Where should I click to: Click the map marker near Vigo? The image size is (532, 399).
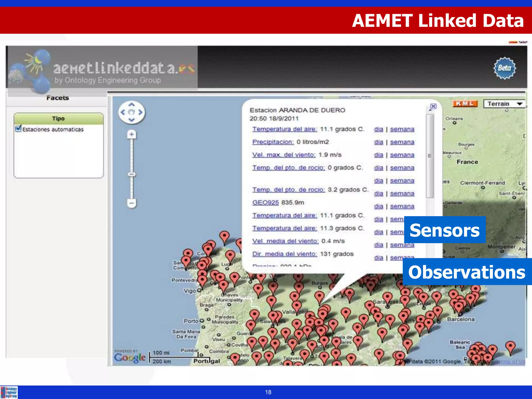tap(202, 281)
